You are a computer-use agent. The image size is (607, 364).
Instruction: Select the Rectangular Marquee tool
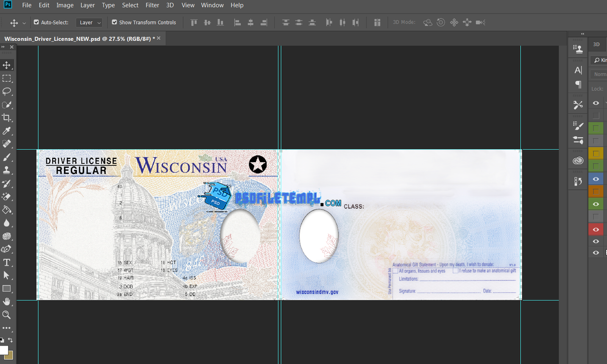tap(7, 78)
